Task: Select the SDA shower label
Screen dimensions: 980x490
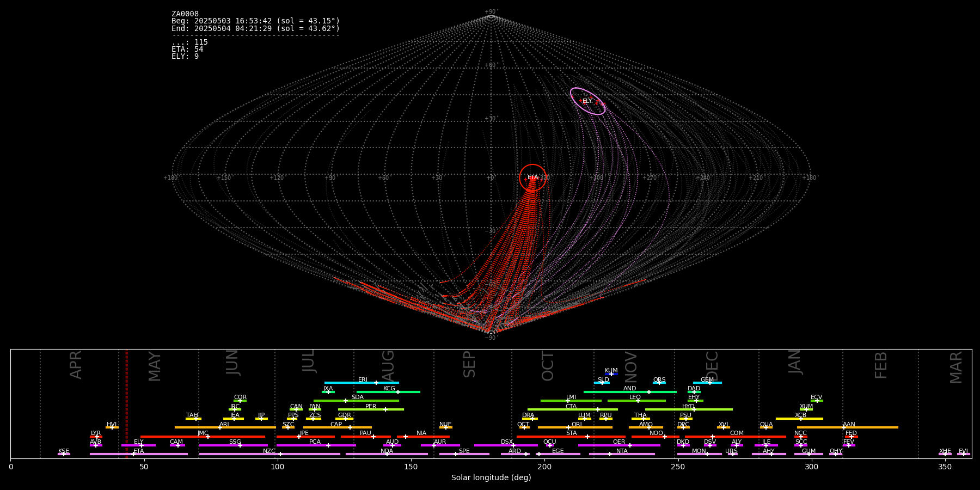Action: tap(358, 397)
